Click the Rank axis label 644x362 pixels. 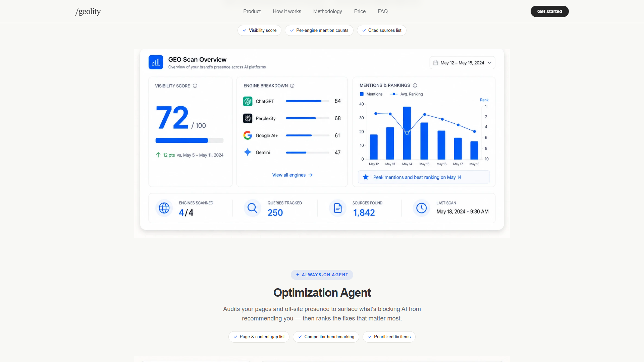click(484, 100)
